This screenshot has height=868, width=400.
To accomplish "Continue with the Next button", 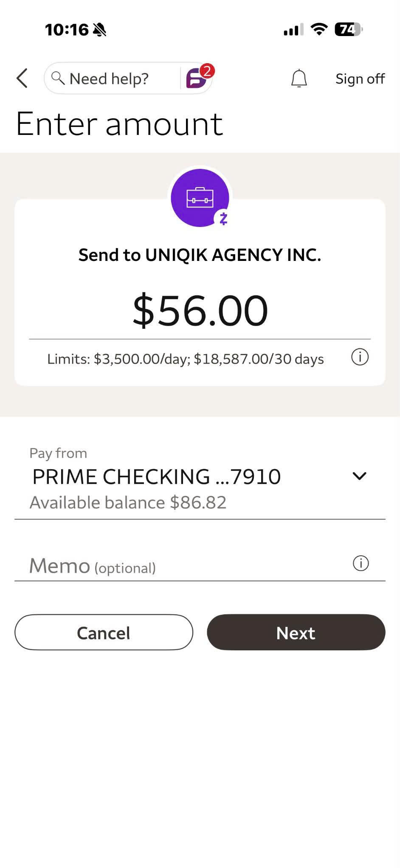I will pos(296,632).
